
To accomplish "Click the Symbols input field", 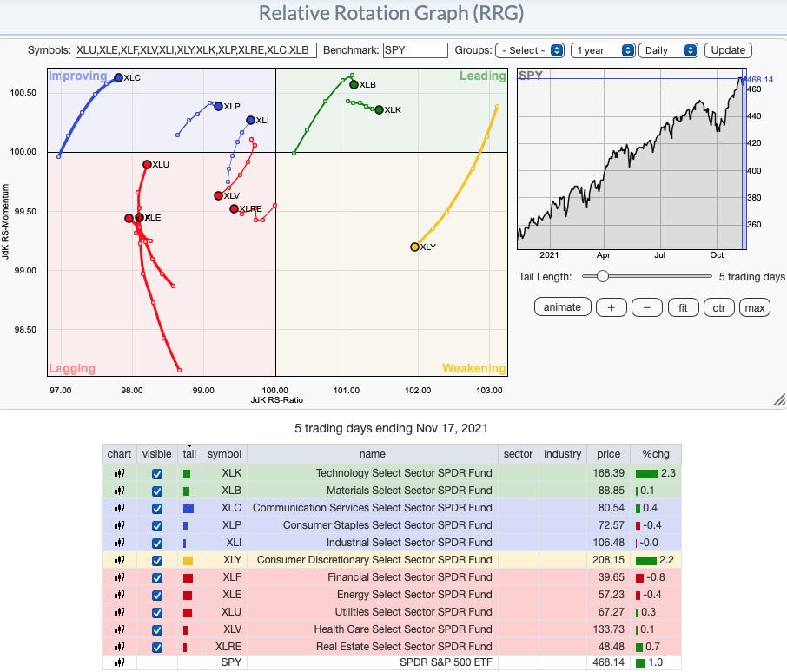I will (195, 50).
